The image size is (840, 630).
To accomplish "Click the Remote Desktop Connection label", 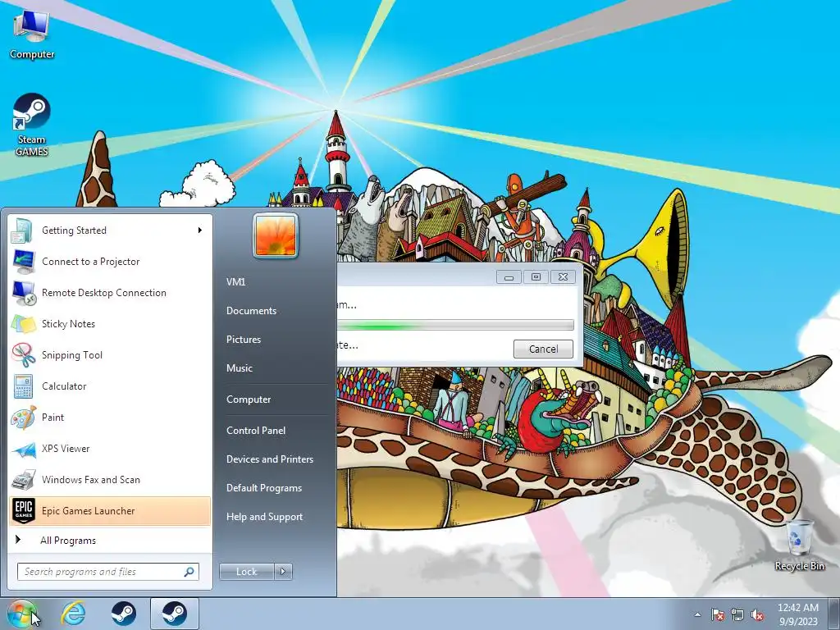I will pos(104,293).
